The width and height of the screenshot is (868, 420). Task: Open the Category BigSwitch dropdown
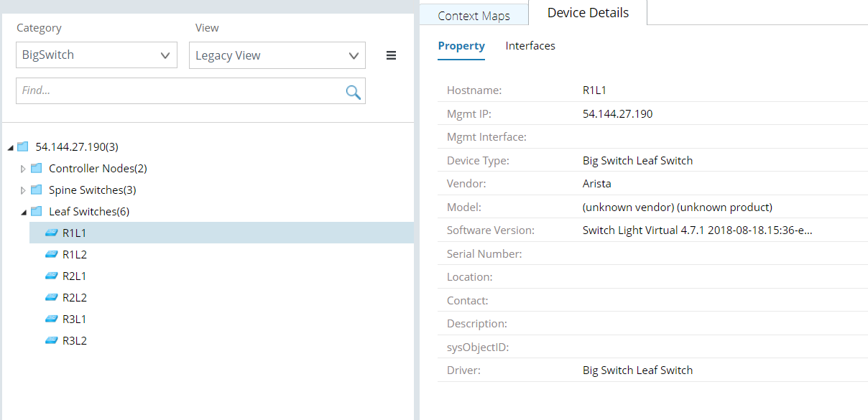coord(96,55)
